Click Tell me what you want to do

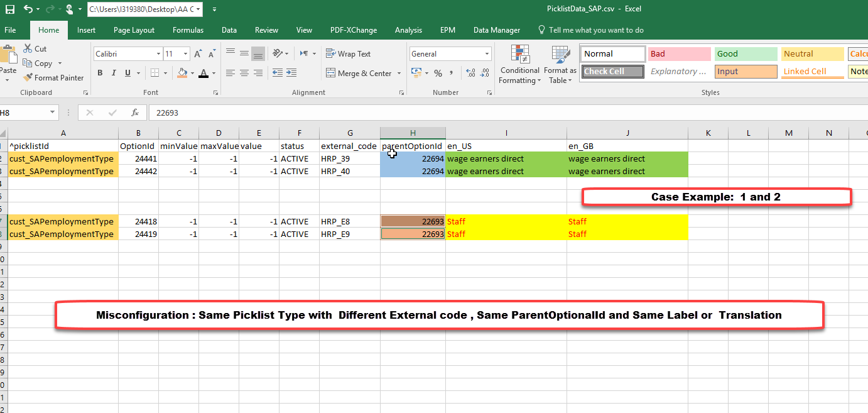point(590,30)
